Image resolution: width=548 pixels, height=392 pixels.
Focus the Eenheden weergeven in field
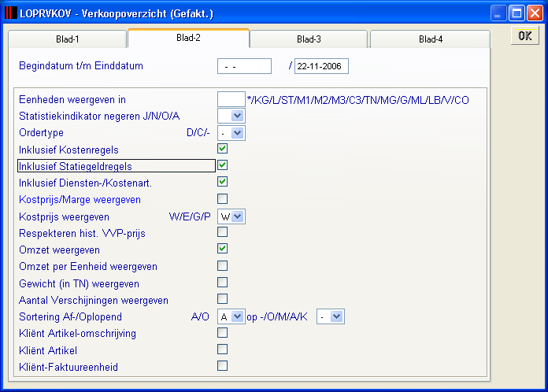pos(231,99)
